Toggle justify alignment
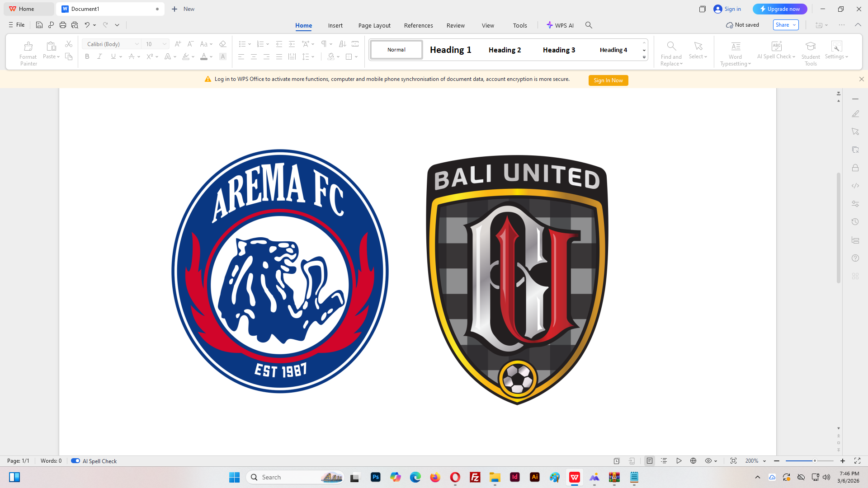The width and height of the screenshot is (868, 488). tap(279, 56)
